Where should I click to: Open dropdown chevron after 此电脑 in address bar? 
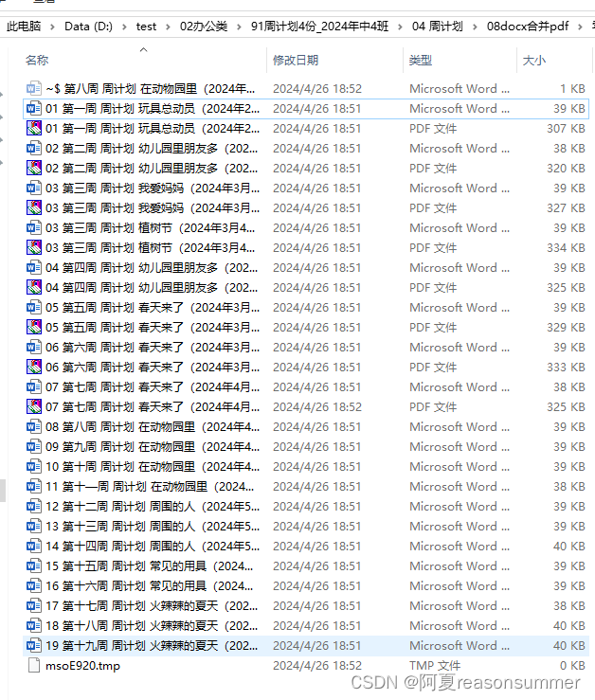click(53, 27)
